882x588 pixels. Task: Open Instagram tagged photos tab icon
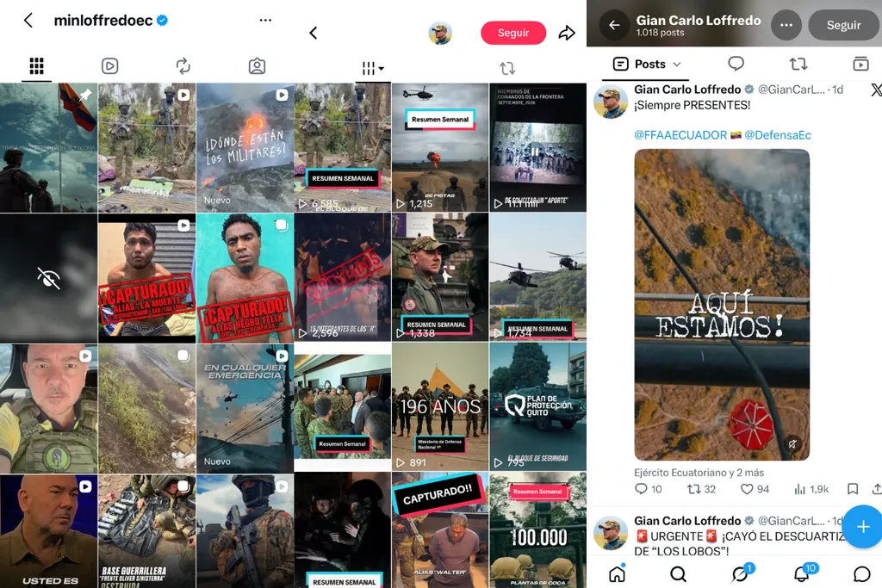coord(257,66)
